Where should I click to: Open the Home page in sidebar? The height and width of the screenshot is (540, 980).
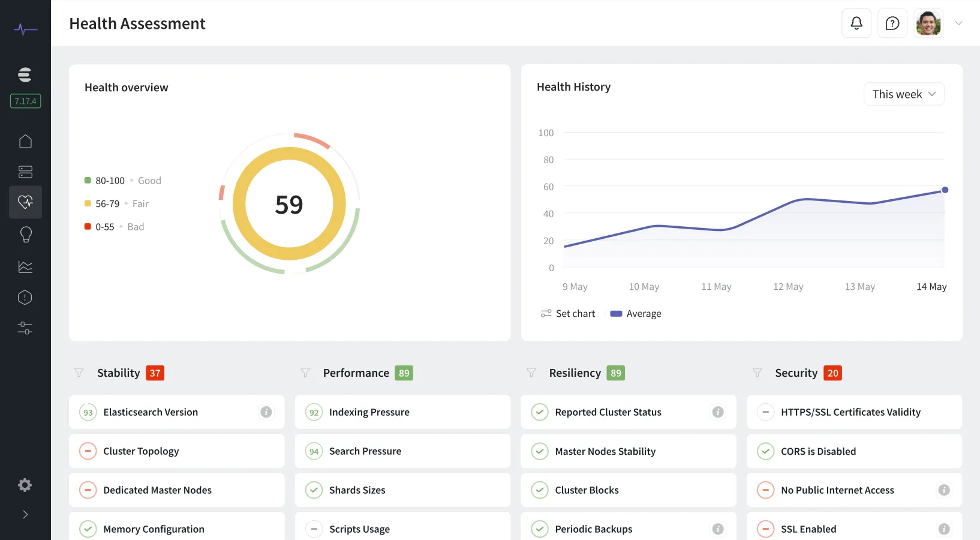coord(25,142)
